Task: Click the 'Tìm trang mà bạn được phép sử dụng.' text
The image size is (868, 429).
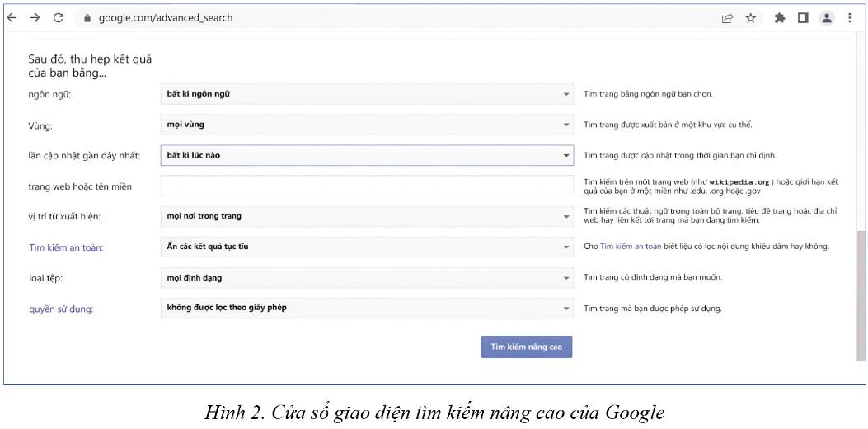Action: coord(653,308)
